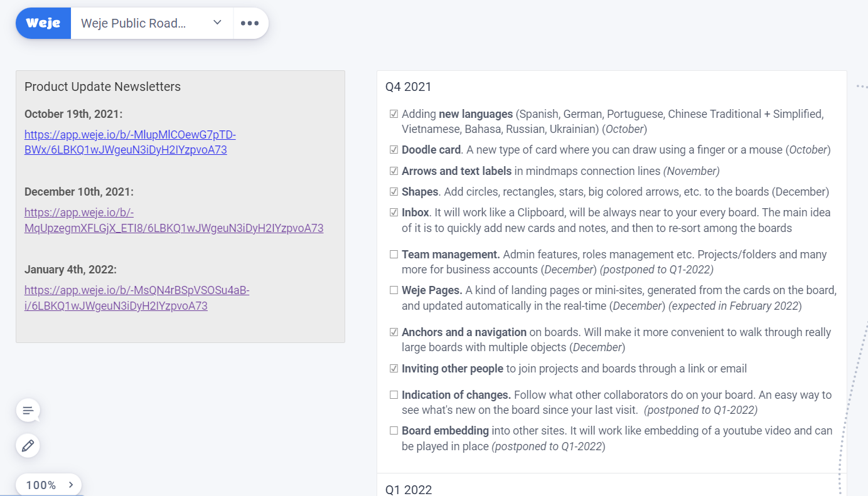Open the December 10th, 2021 newsletter link
This screenshot has height=496, width=868.
point(174,220)
